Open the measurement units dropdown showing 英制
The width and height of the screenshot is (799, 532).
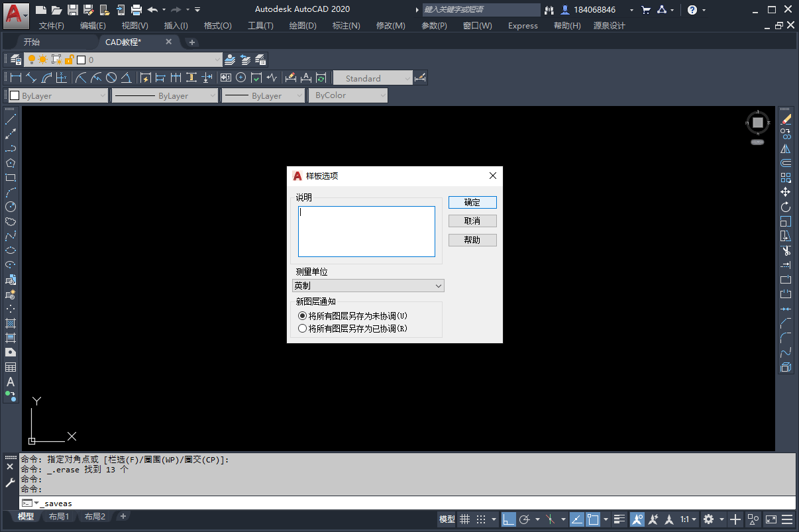(x=368, y=286)
